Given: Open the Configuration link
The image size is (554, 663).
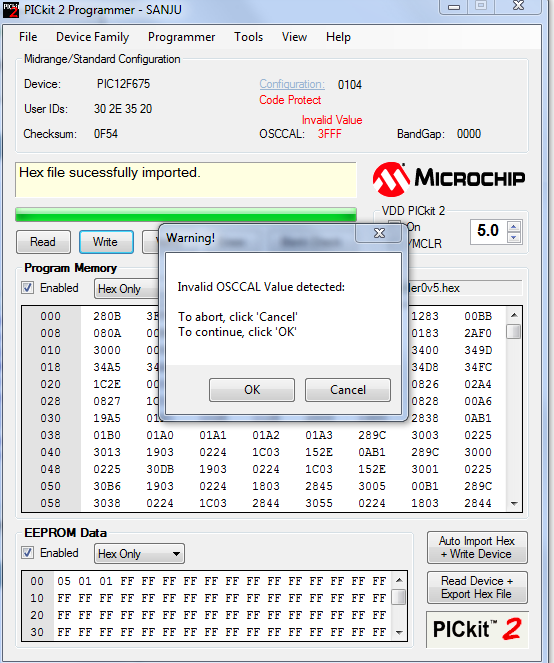Looking at the screenshot, I should 292,84.
